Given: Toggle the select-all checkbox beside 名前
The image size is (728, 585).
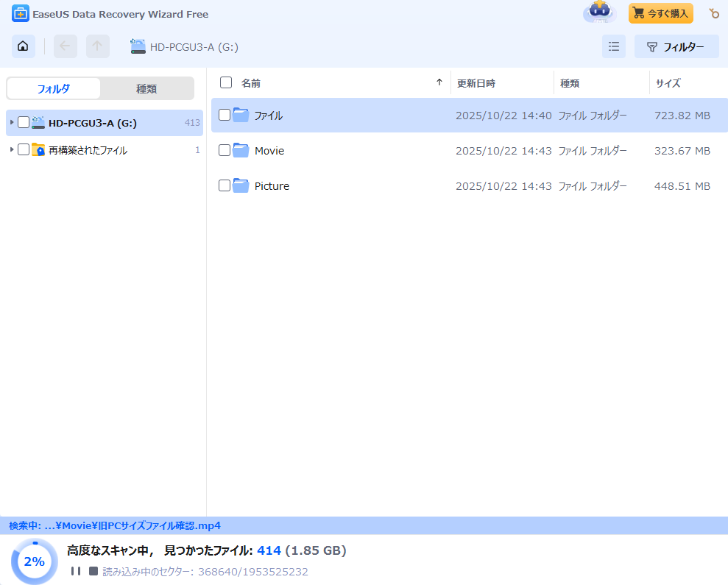Looking at the screenshot, I should (x=226, y=82).
